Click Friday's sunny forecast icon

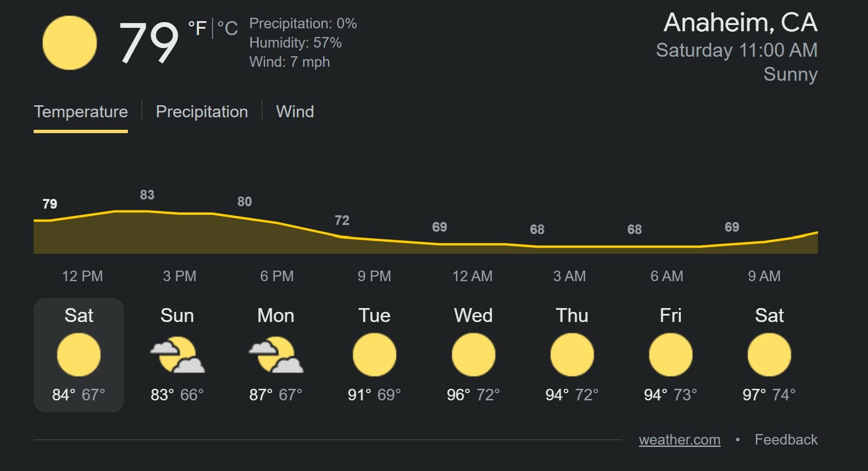tap(670, 355)
